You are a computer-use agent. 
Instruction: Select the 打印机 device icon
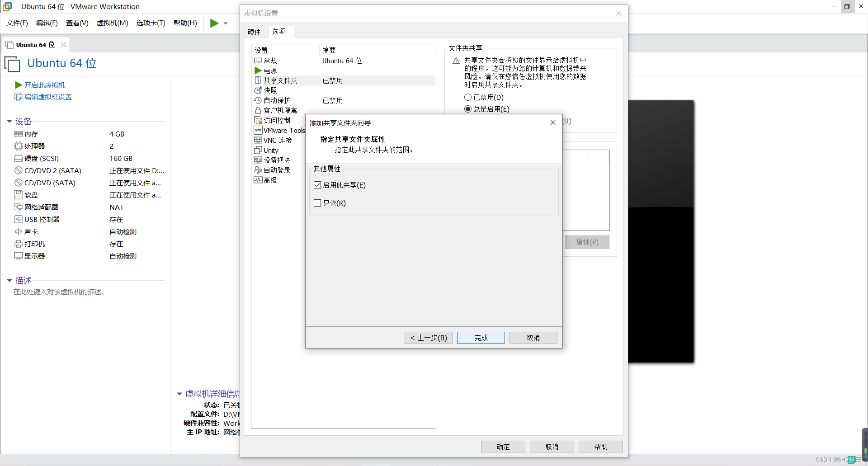[19, 244]
